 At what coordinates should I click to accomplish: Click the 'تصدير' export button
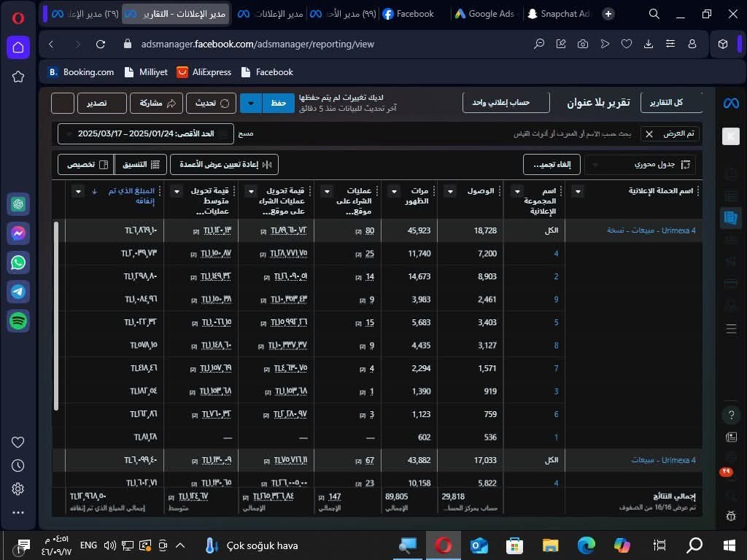(98, 104)
